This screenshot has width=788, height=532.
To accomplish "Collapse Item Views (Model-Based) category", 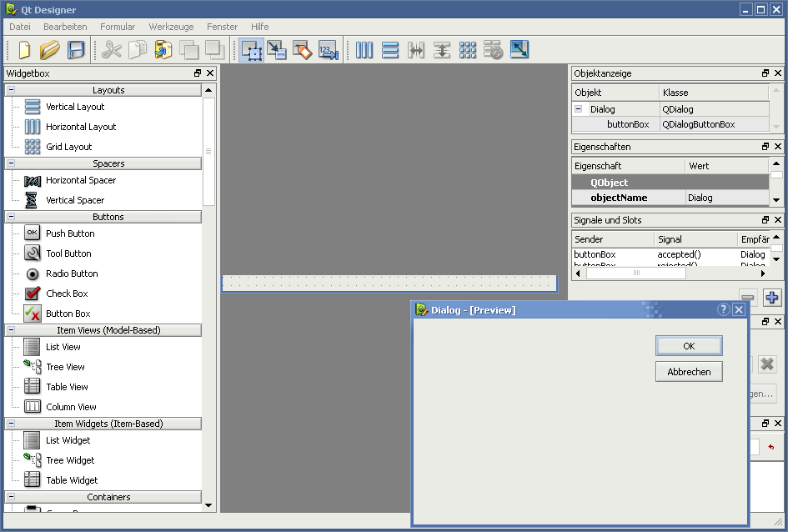I will coord(11,330).
